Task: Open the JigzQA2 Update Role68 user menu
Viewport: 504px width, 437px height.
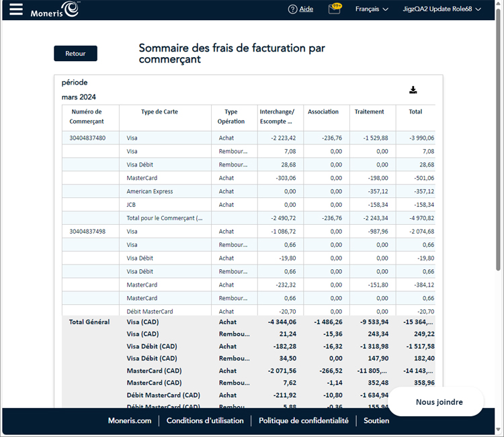Action: pyautogui.click(x=442, y=9)
